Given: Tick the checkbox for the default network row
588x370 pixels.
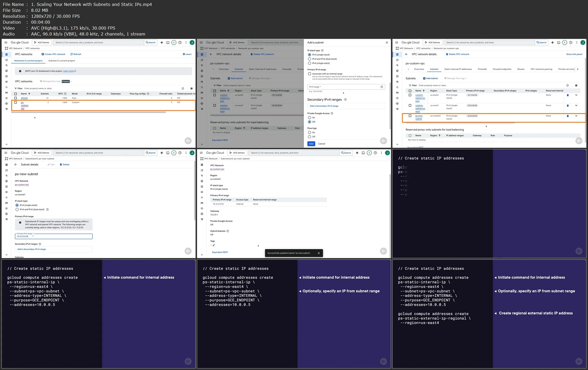Looking at the screenshot, I should 16,98.
